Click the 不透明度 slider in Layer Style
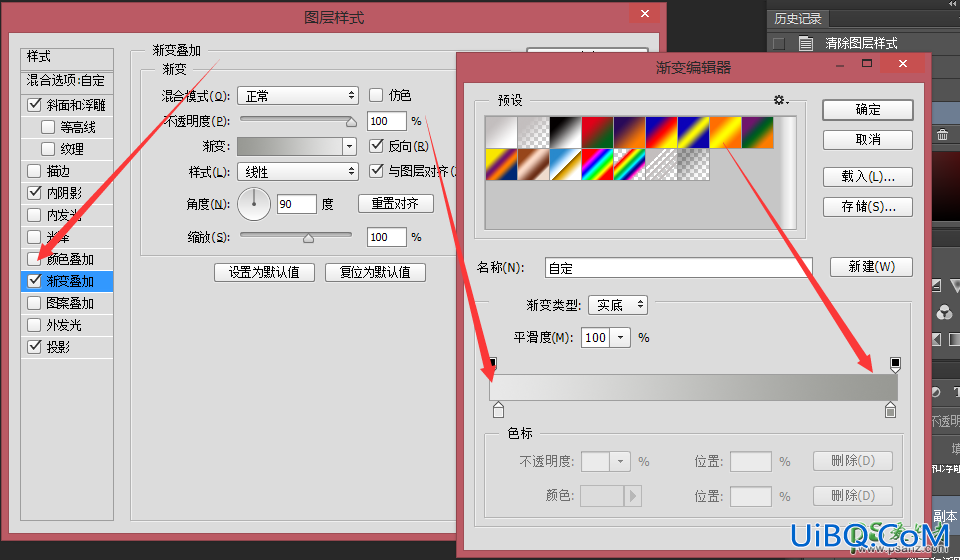Viewport: 960px width, 560px height. click(x=298, y=120)
